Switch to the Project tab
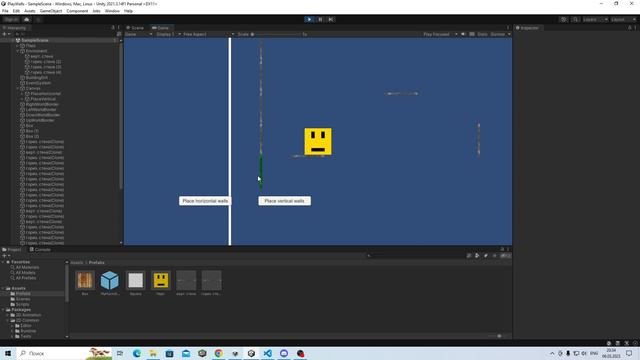Viewport: 640px width, 360px height. pos(12,249)
